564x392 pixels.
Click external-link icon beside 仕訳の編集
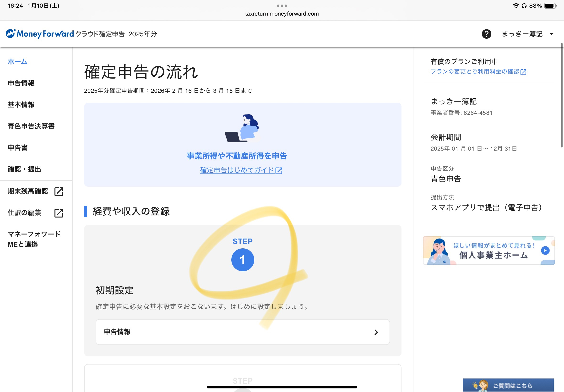coord(59,213)
